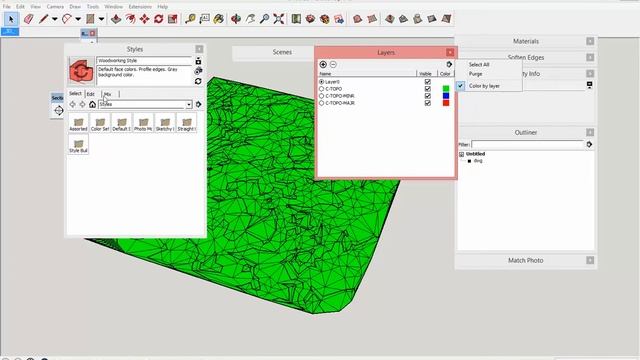
Task: Open Sketchy styles folder
Action: (165, 123)
